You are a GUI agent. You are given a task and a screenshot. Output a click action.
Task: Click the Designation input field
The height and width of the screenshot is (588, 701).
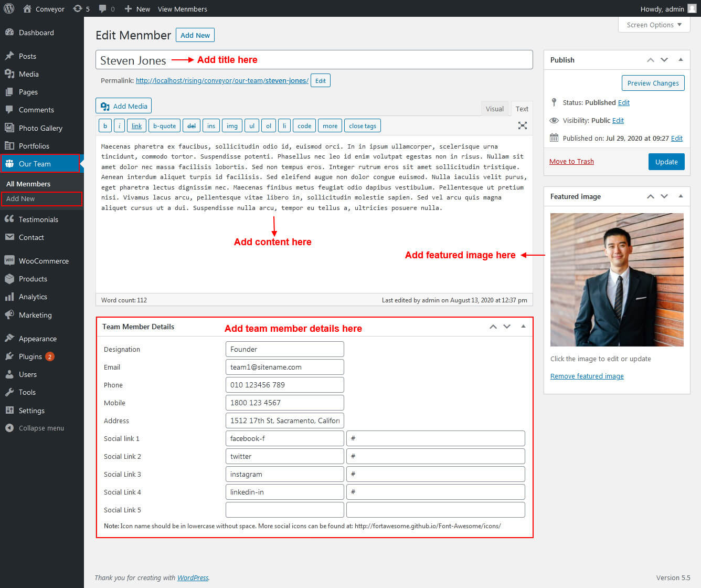click(x=284, y=349)
